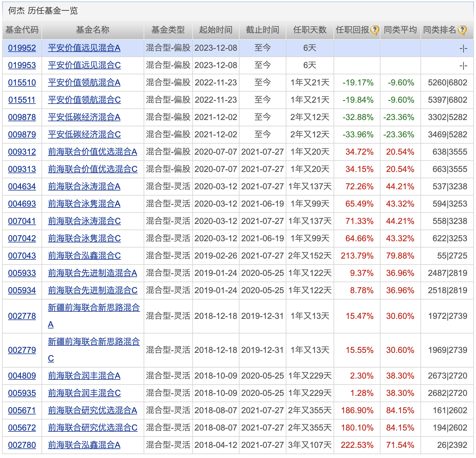
Task: Open 前海联合研究优选混合A fund page
Action: [93, 411]
